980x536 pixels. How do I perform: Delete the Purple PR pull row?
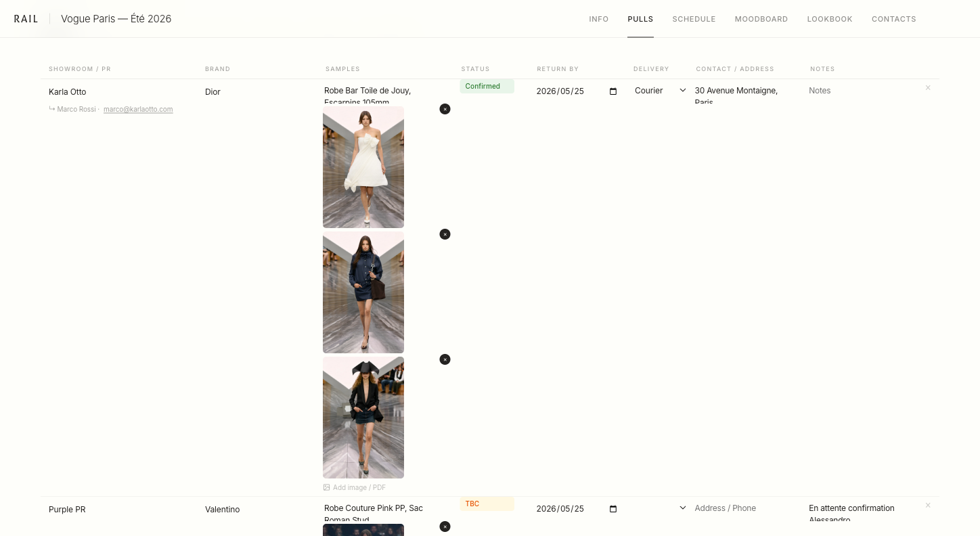928,506
